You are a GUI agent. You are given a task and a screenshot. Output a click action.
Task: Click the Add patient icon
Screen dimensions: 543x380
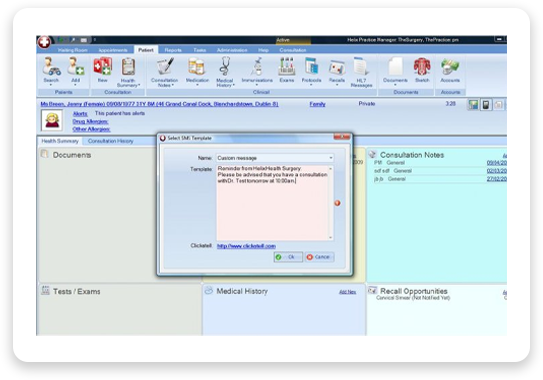coord(75,67)
